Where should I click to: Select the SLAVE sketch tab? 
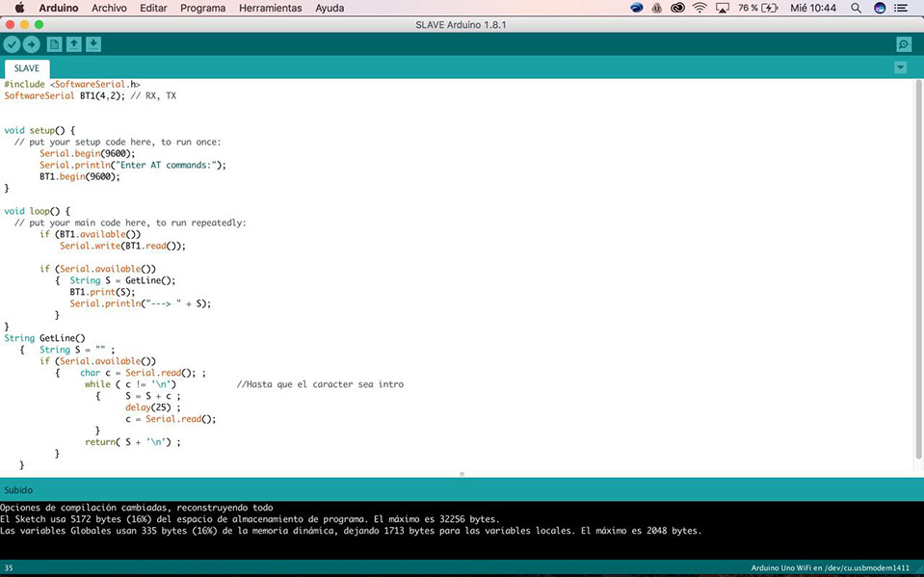point(27,68)
